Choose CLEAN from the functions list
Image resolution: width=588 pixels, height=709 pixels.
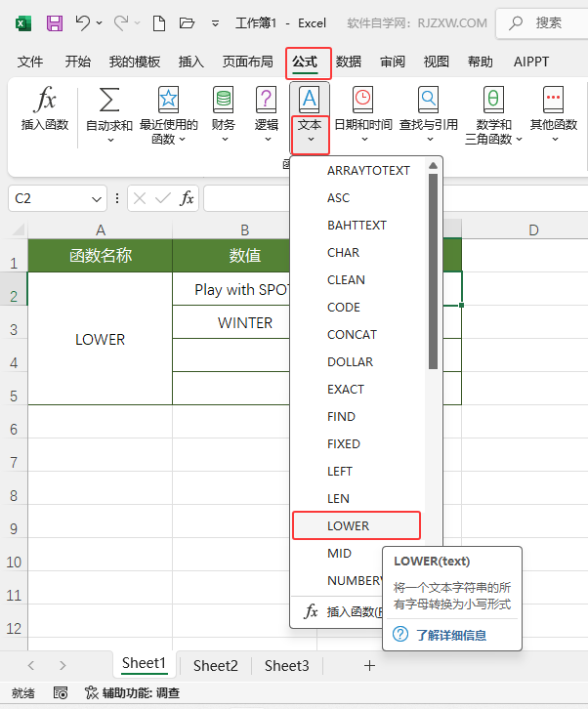click(x=358, y=280)
